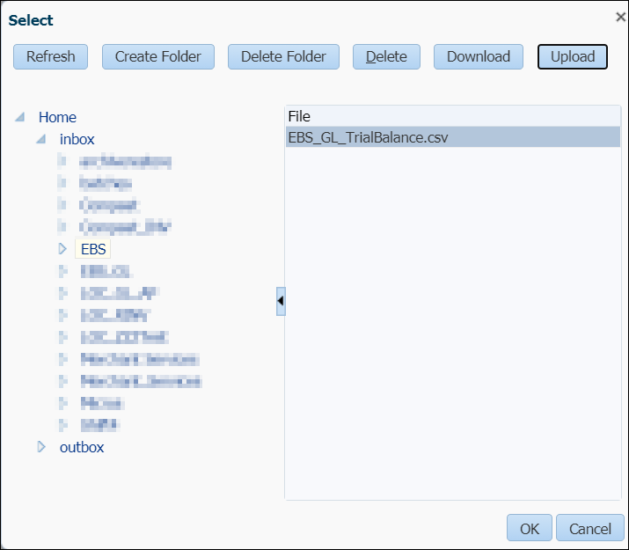The width and height of the screenshot is (629, 550).
Task: Confirm selection with OK button
Action: click(x=529, y=528)
